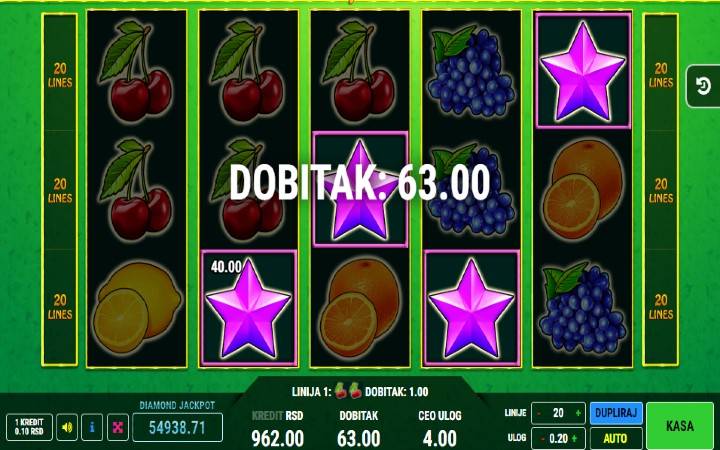Decrease LINIJE with the minus button
This screenshot has width=720, height=450.
[x=539, y=413]
